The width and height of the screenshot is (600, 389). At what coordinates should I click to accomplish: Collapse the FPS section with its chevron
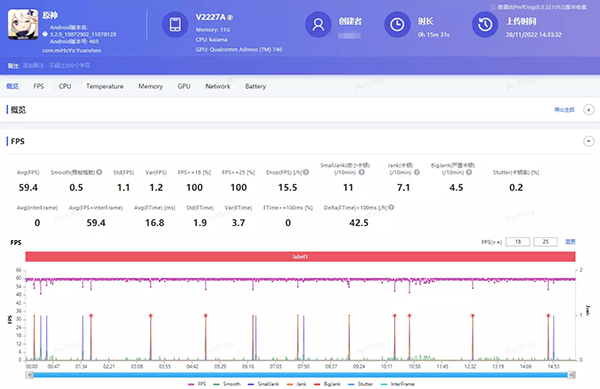[589, 141]
